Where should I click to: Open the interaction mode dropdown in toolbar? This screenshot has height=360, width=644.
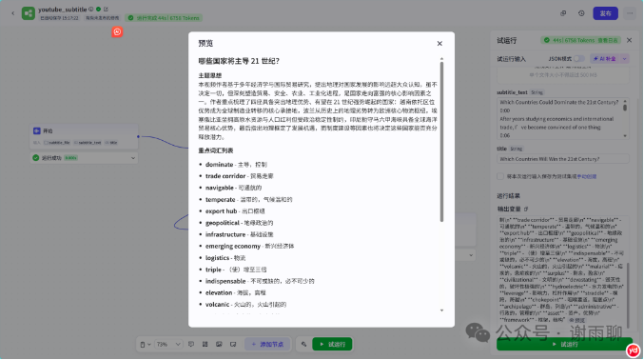click(145, 344)
